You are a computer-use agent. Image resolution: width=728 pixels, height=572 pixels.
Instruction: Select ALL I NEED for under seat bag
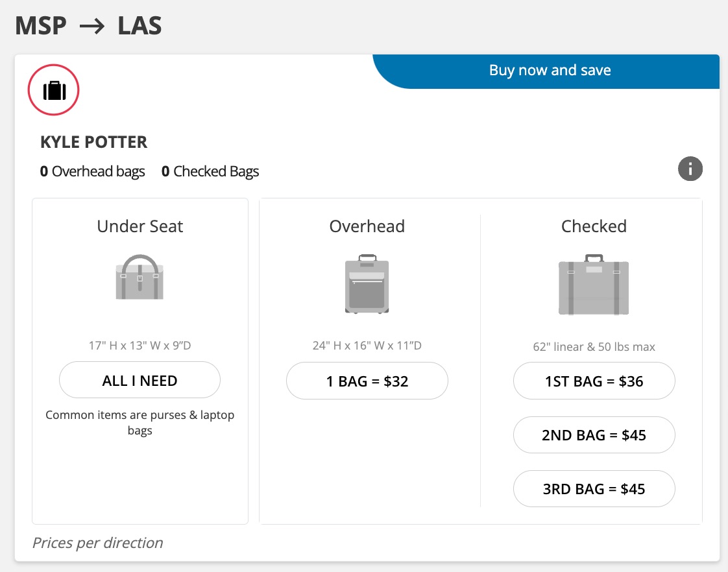(x=140, y=380)
